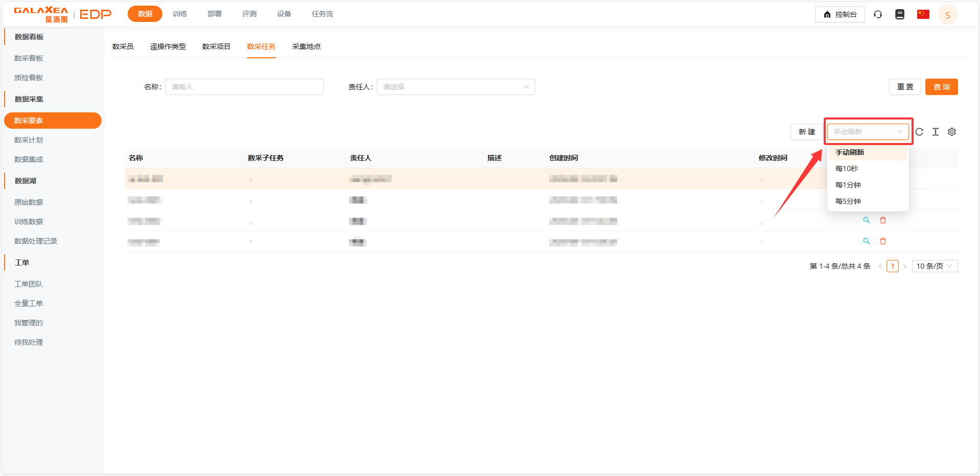Click the Chinese flag language icon
Image resolution: width=980 pixels, height=476 pixels.
coord(923,14)
